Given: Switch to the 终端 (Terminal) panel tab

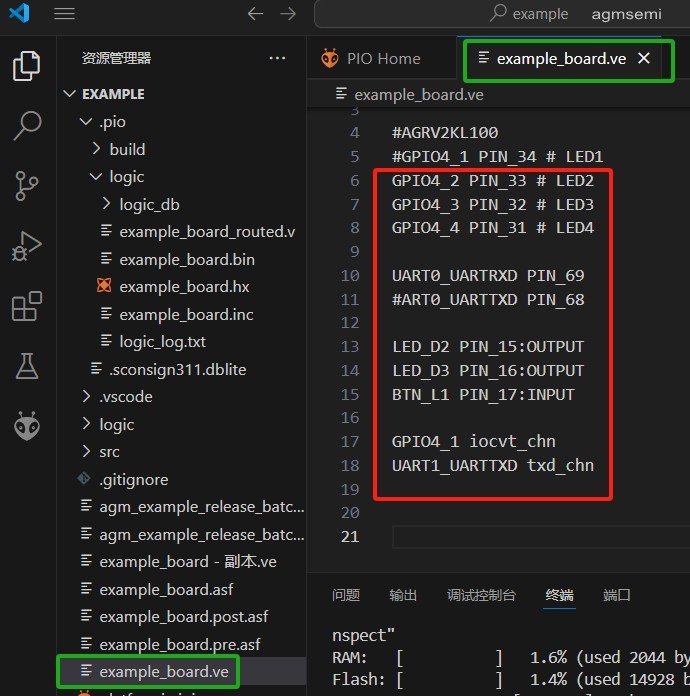Looking at the screenshot, I should click(559, 595).
